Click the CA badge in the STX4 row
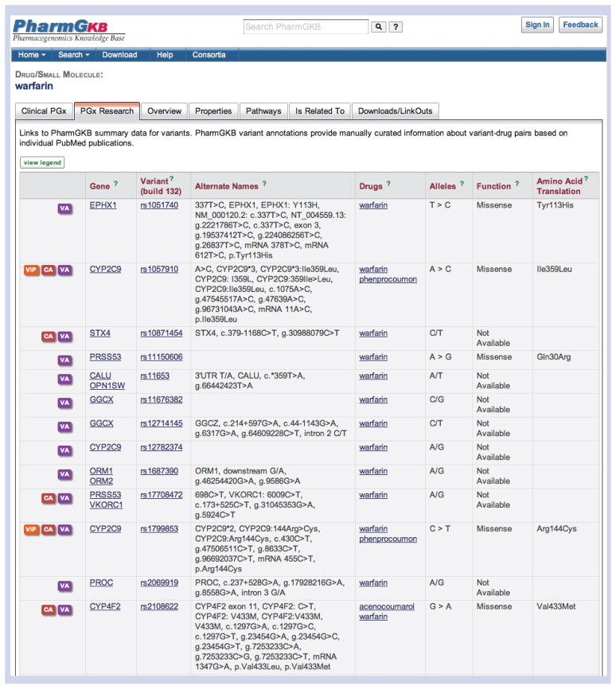This screenshot has height=689, width=616. 49,337
